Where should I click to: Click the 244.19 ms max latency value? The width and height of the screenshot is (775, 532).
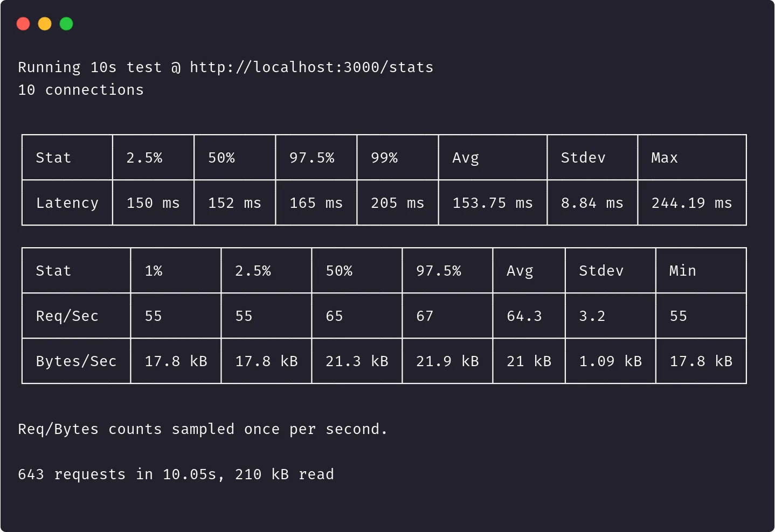coord(691,203)
